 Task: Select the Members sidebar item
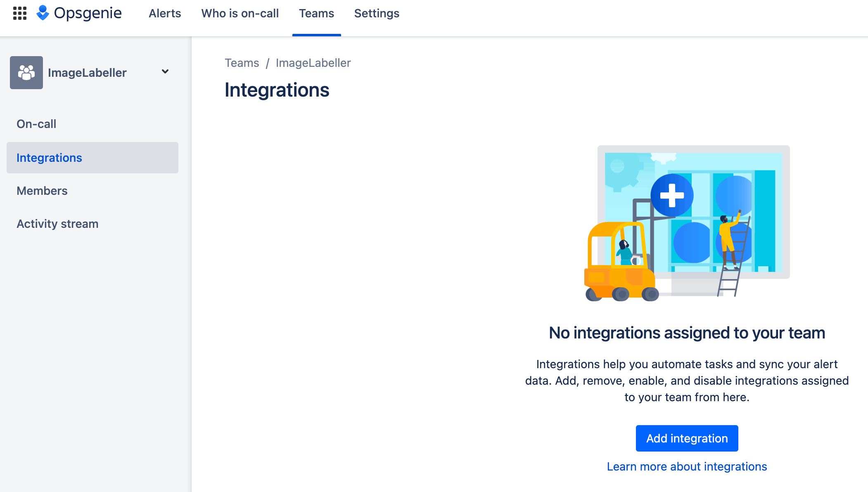click(43, 191)
